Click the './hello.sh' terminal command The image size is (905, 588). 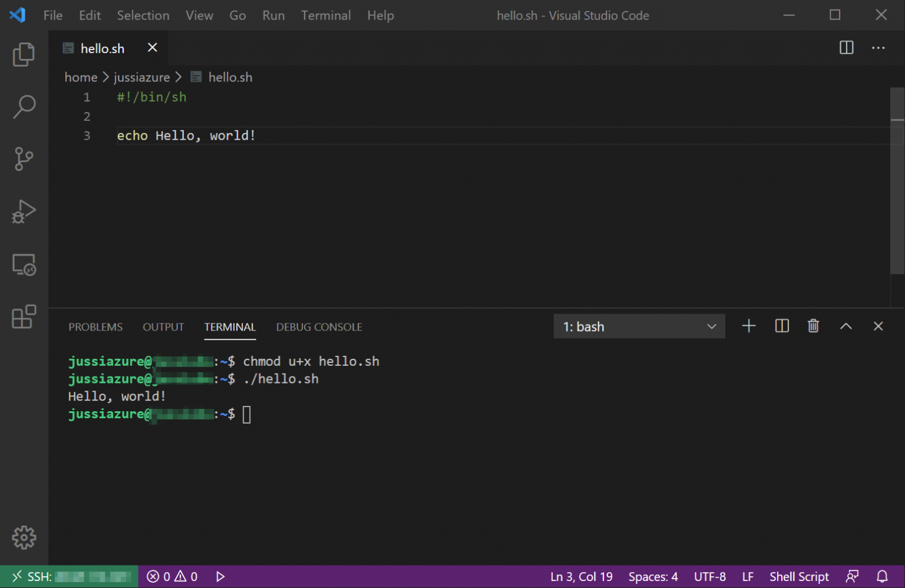pyautogui.click(x=280, y=379)
